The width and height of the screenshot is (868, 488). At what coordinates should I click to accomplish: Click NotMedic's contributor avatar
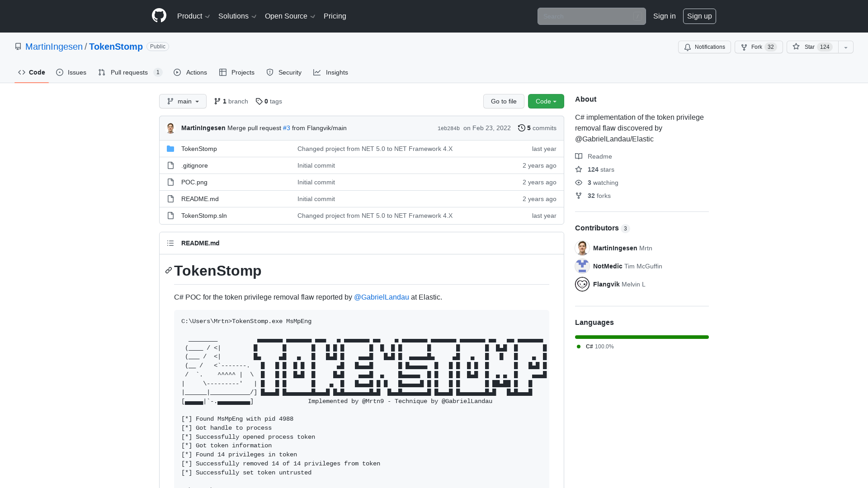[x=582, y=266]
